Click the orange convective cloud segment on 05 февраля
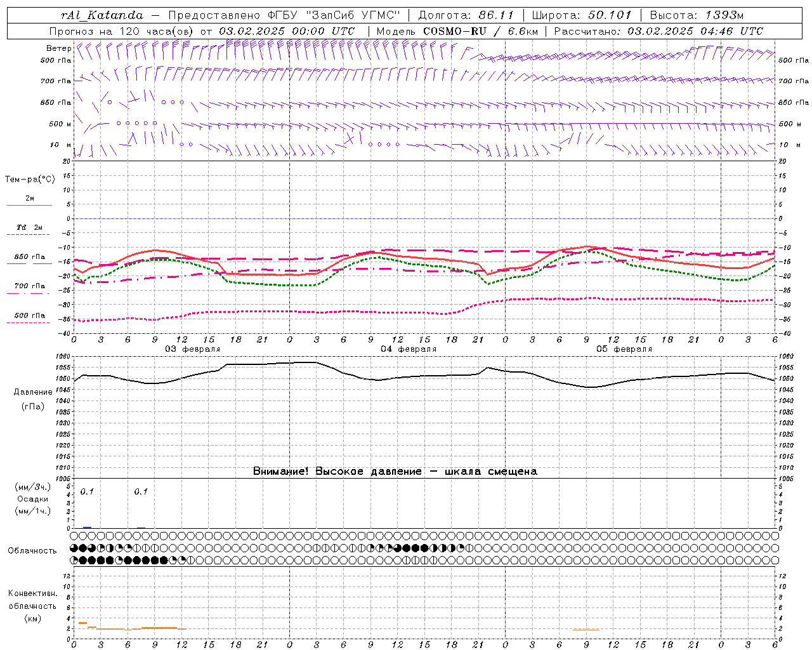Screen dimensions: 812x650 point(586,630)
